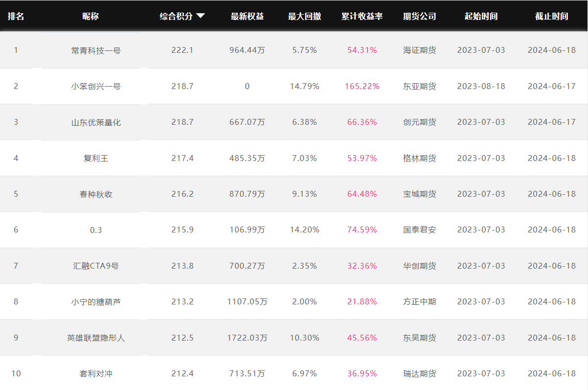Click the return rate 54.31%

[362, 50]
